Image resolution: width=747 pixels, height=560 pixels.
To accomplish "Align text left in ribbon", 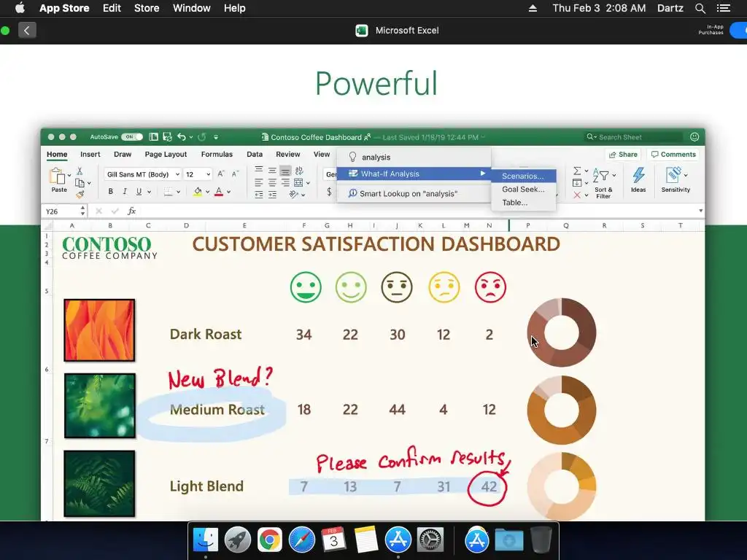I will click(x=259, y=183).
